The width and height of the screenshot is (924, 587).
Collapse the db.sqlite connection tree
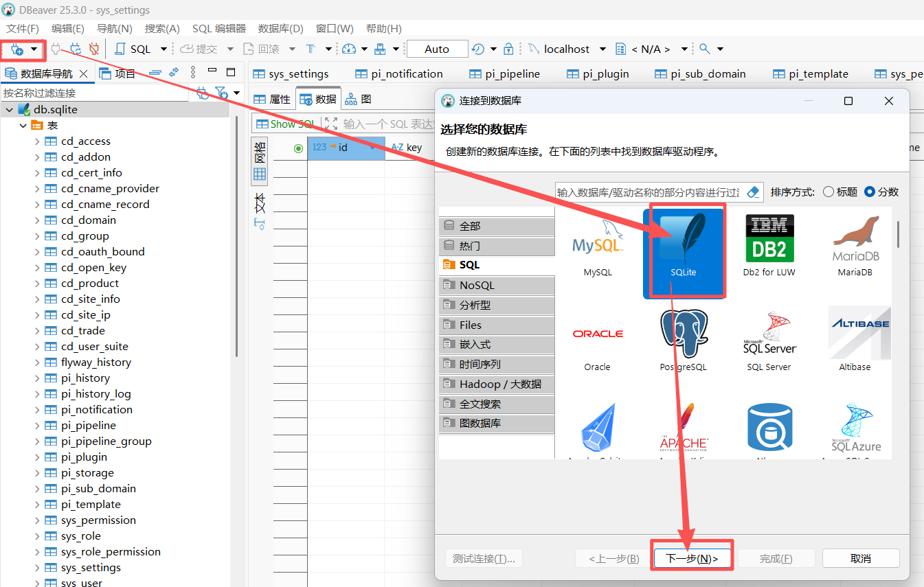[10, 110]
